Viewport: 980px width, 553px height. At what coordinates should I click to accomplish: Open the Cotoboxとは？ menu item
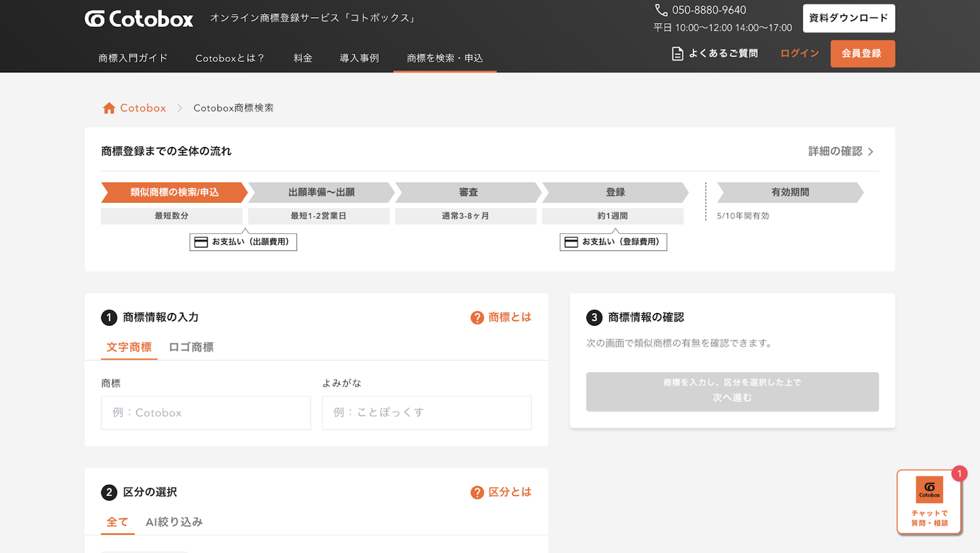pos(230,58)
